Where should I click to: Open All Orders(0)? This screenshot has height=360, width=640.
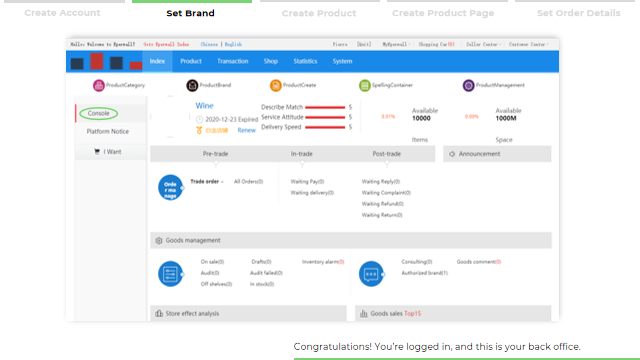[x=249, y=182]
